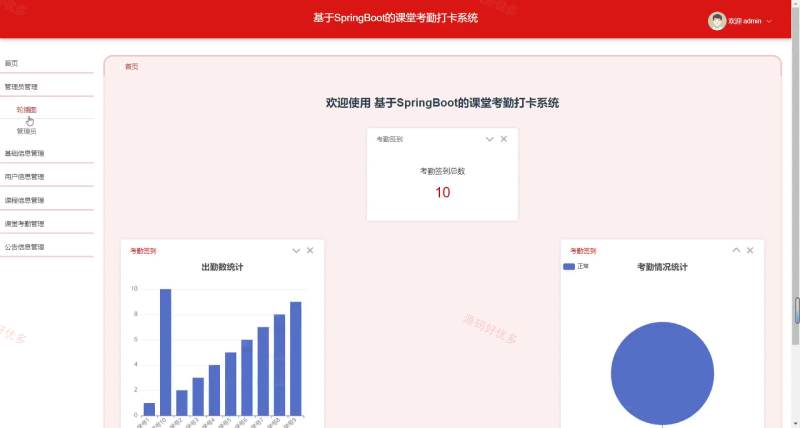Collapse the 管理员管理 sidebar menu
Screen dimensions: 800x428
(21, 87)
